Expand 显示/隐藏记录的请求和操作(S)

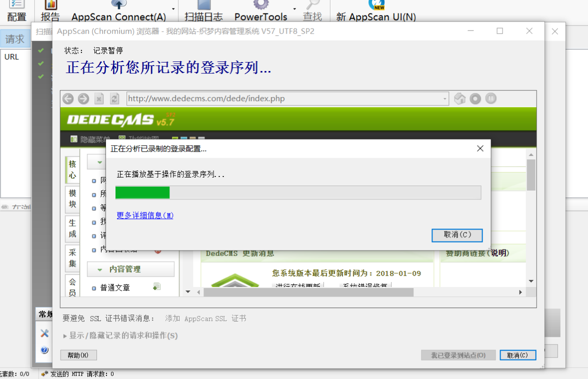click(120, 335)
